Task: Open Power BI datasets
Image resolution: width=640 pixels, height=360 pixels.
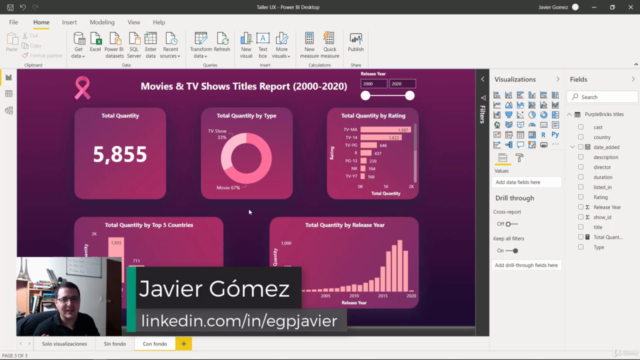Action: [x=114, y=45]
